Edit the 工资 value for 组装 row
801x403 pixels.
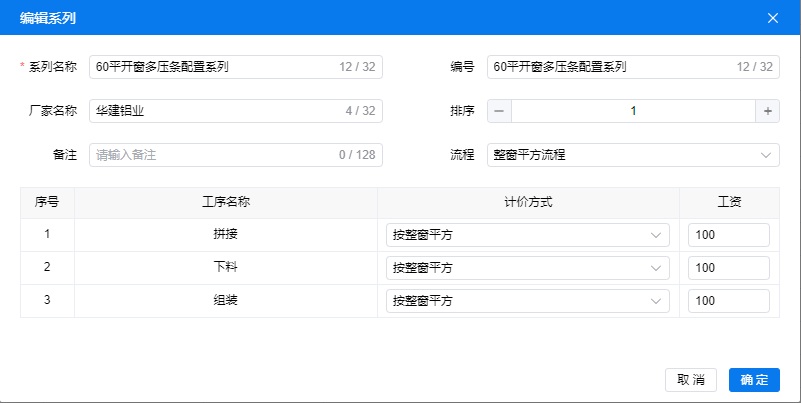728,301
